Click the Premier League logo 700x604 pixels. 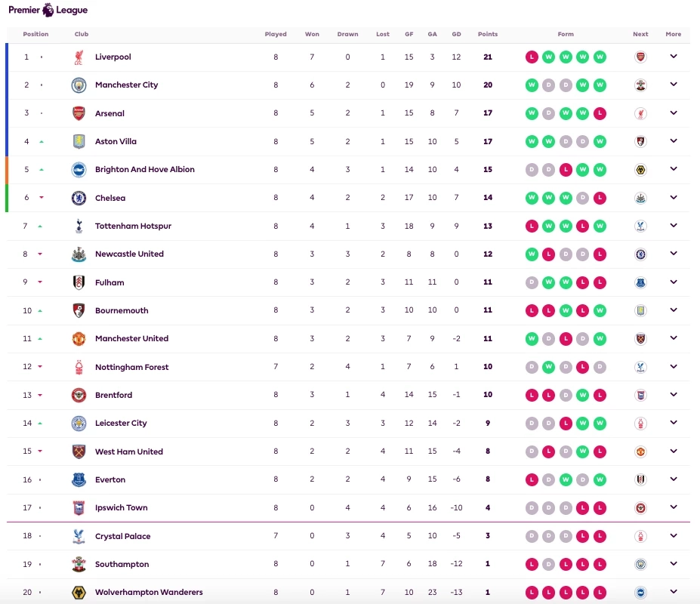[48, 10]
